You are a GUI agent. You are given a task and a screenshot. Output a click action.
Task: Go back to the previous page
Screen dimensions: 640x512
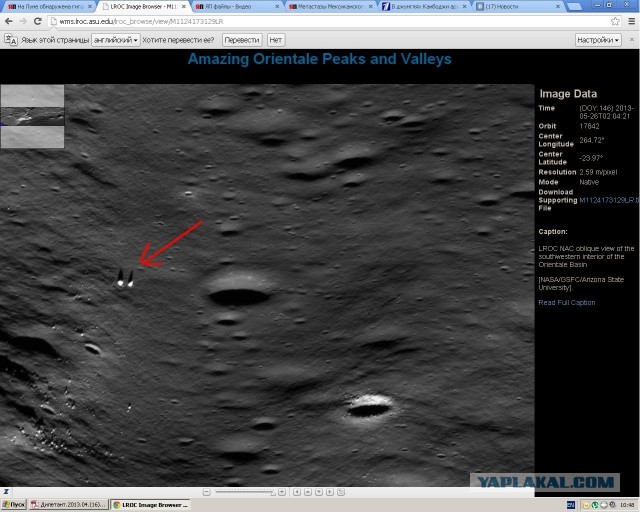coord(8,22)
